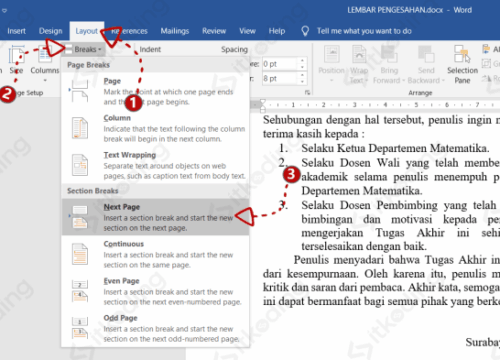Image resolution: width=500 pixels, height=360 pixels.
Task: Click the Align objects icon
Action: click(486, 49)
